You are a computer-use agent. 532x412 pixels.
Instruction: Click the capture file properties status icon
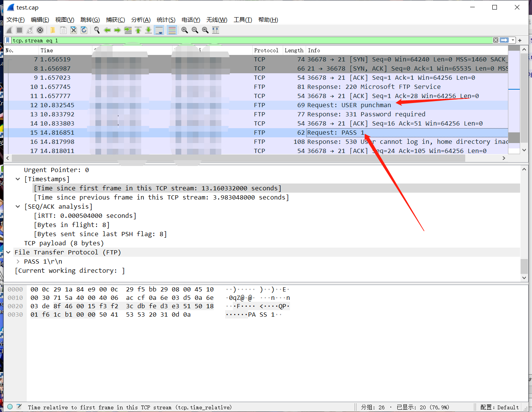tap(19, 407)
